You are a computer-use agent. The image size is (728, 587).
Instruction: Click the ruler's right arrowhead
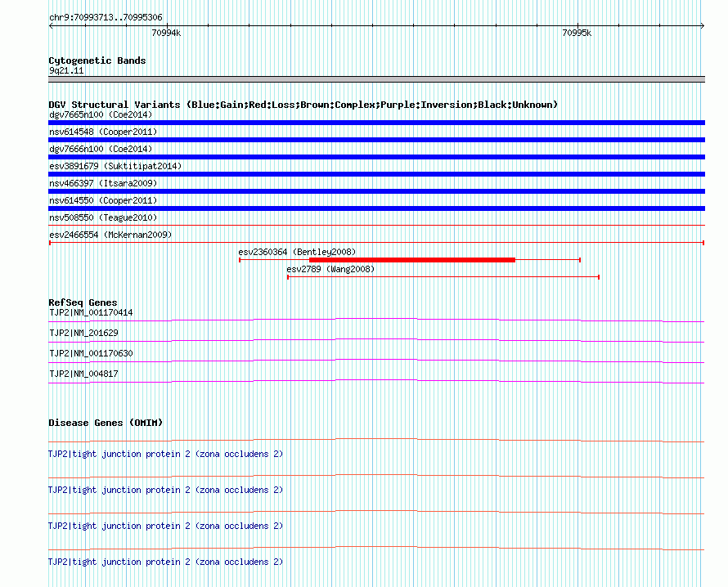[x=703, y=26]
